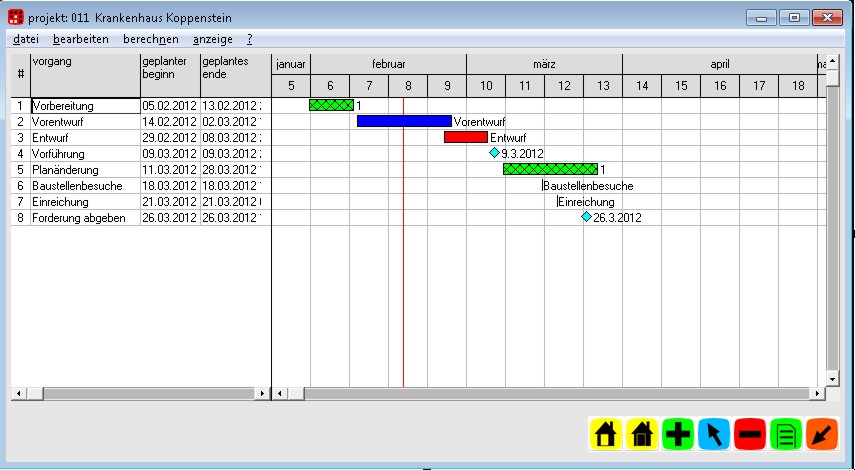The height and width of the screenshot is (470, 855).
Task: Click the geplantes ende column header
Action: 235,75
